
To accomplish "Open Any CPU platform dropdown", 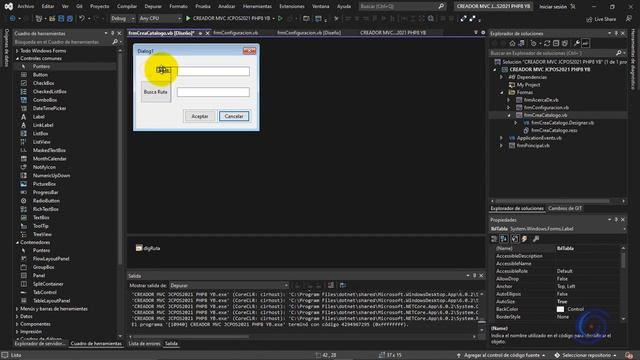I will (160, 18).
